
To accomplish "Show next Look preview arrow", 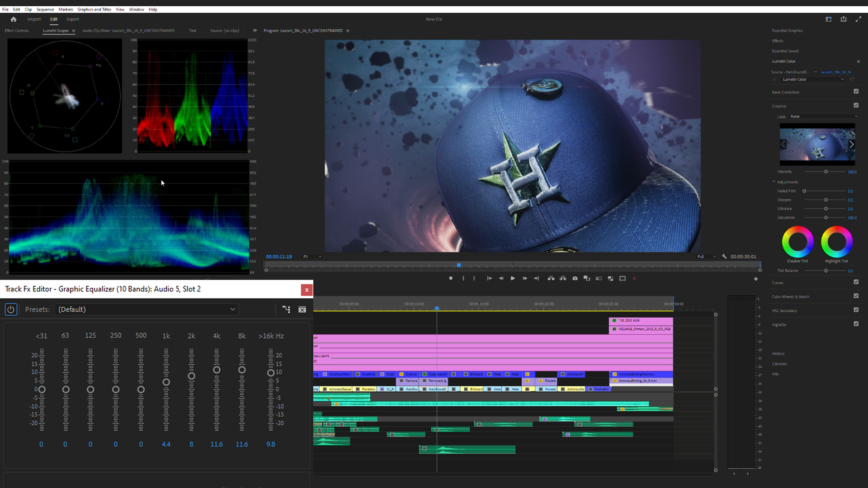I will point(851,144).
